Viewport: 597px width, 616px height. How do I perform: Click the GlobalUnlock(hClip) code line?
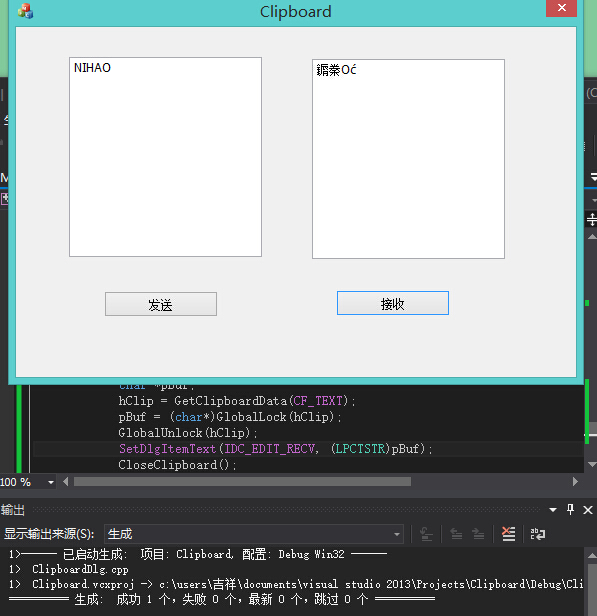click(x=188, y=433)
